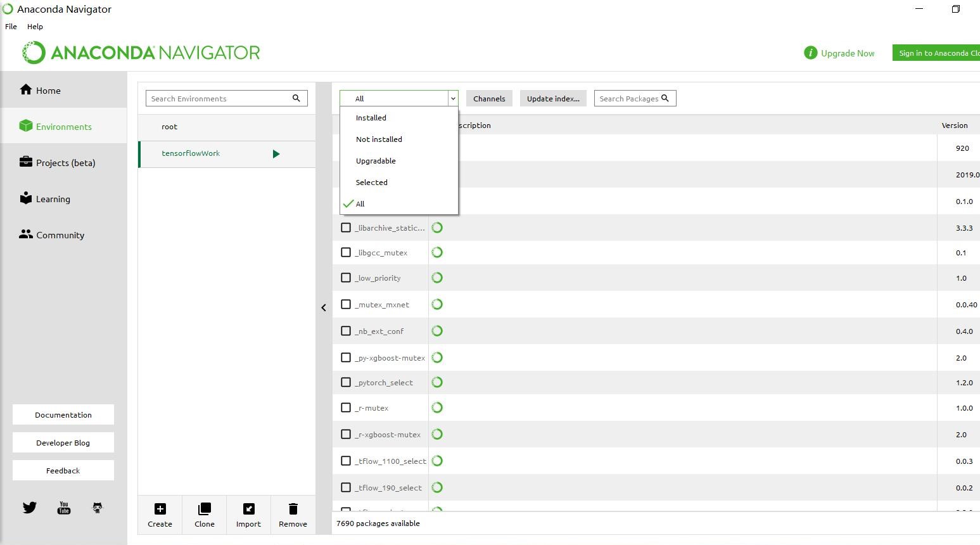Check the _nb_ext_conf package checkbox
The image size is (980, 545).
tap(346, 331)
